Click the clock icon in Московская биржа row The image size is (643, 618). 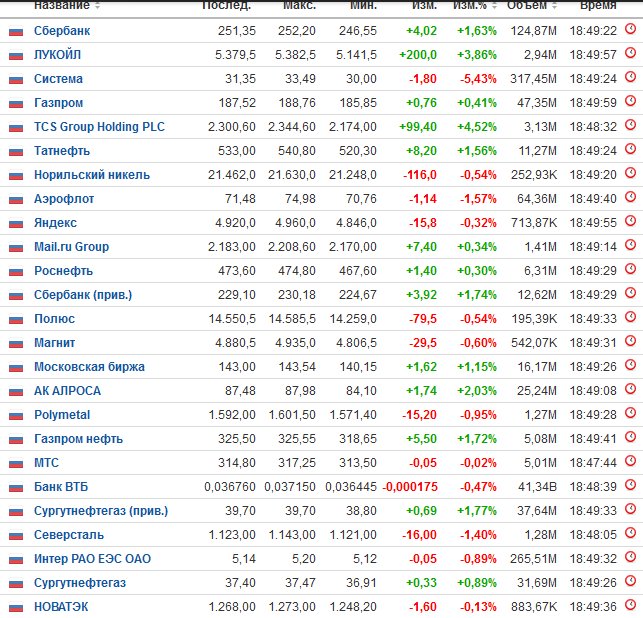630,365
